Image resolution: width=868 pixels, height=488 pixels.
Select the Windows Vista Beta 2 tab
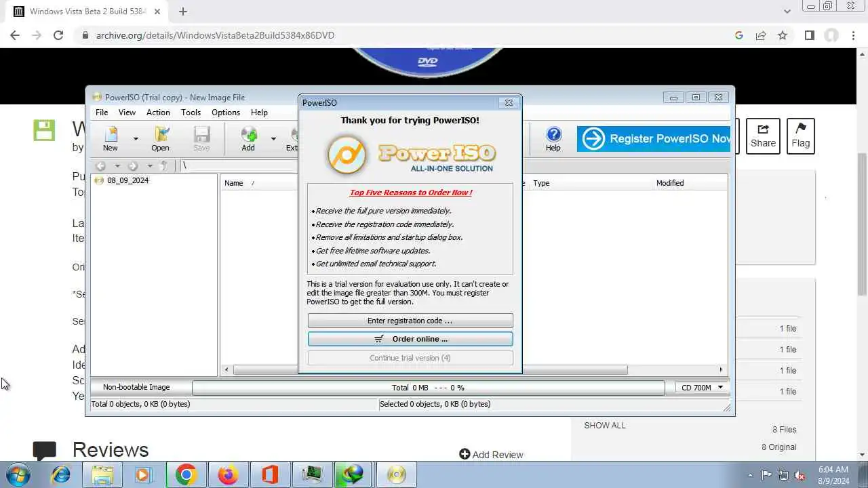pos(88,12)
